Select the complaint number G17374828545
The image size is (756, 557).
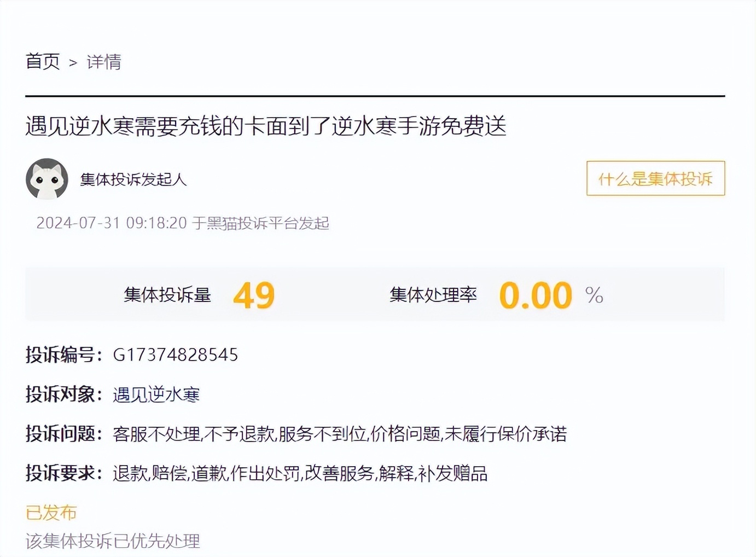tap(176, 355)
